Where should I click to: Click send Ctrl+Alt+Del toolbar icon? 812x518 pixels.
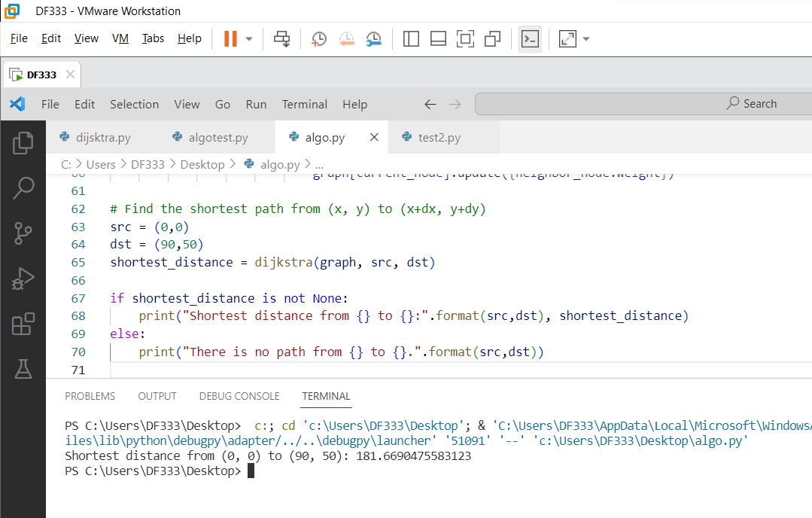pos(282,39)
